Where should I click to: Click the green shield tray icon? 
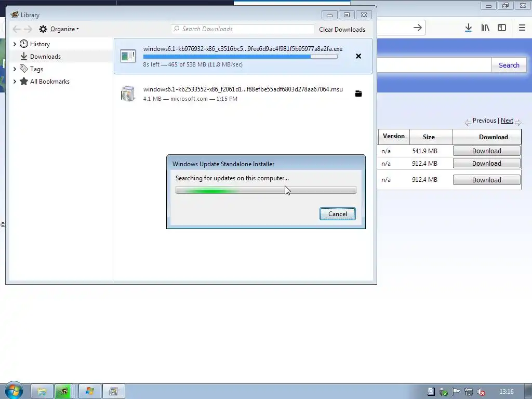pos(443,392)
